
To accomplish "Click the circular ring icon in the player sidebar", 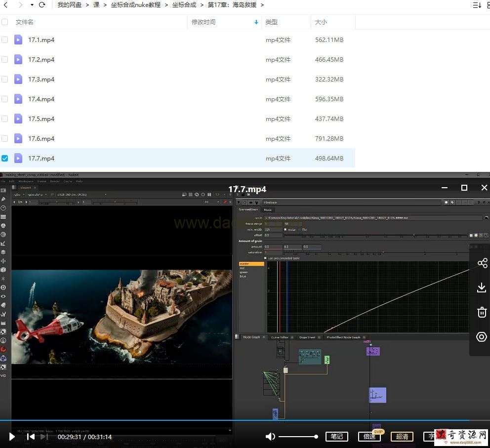I will tap(482, 337).
